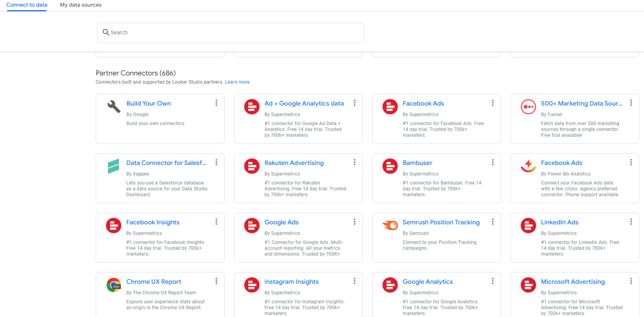The width and height of the screenshot is (644, 317).
Task: Click 'By Semrush' author text
Action: click(416, 233)
